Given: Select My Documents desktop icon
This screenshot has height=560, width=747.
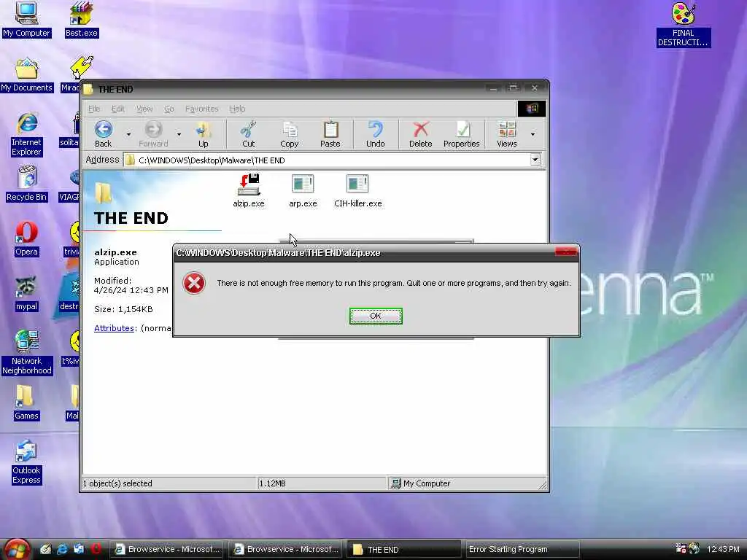Looking at the screenshot, I should 26,75.
